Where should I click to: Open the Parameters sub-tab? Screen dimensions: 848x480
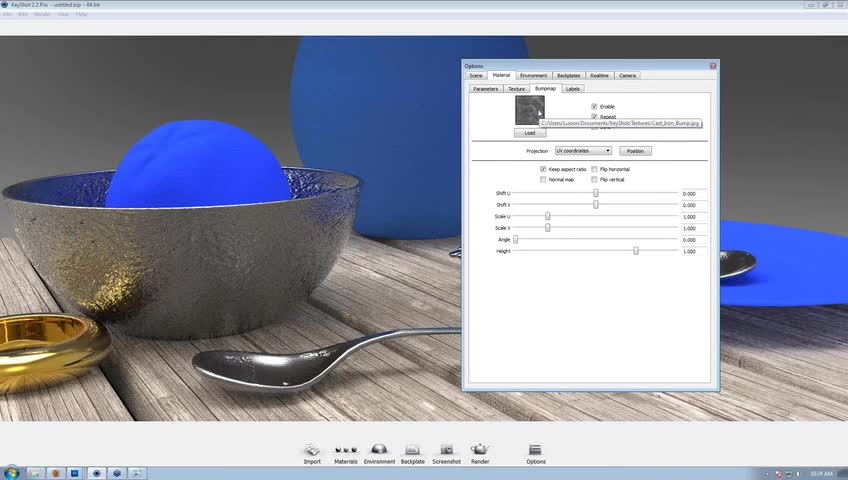click(x=486, y=89)
